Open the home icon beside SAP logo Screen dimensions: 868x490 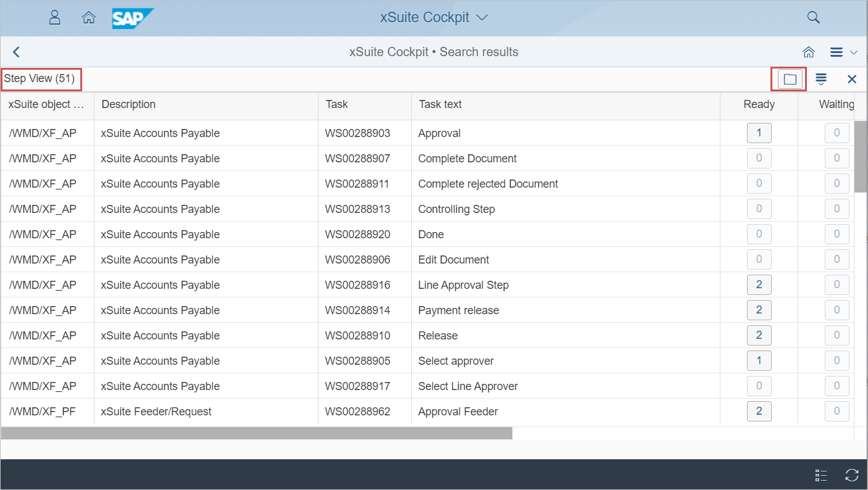[x=88, y=18]
